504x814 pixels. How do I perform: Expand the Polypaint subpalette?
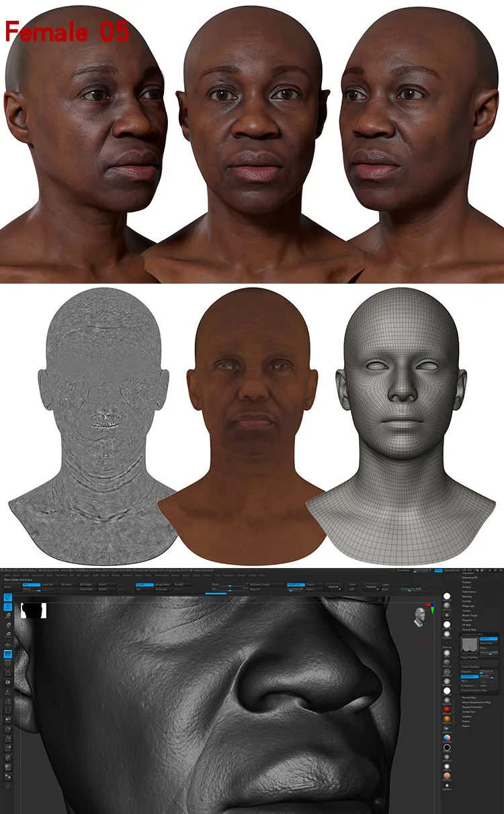[467, 620]
